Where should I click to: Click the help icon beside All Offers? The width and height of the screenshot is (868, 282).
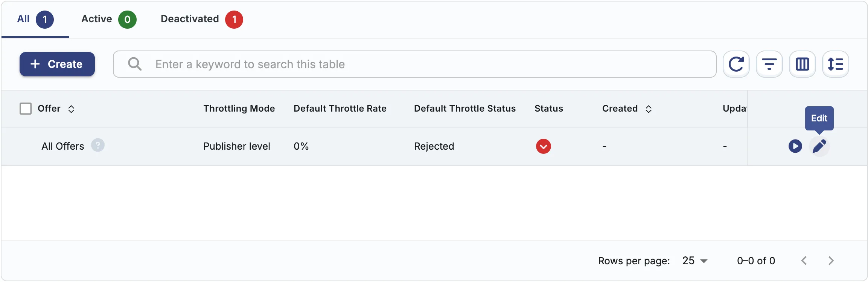coord(98,145)
